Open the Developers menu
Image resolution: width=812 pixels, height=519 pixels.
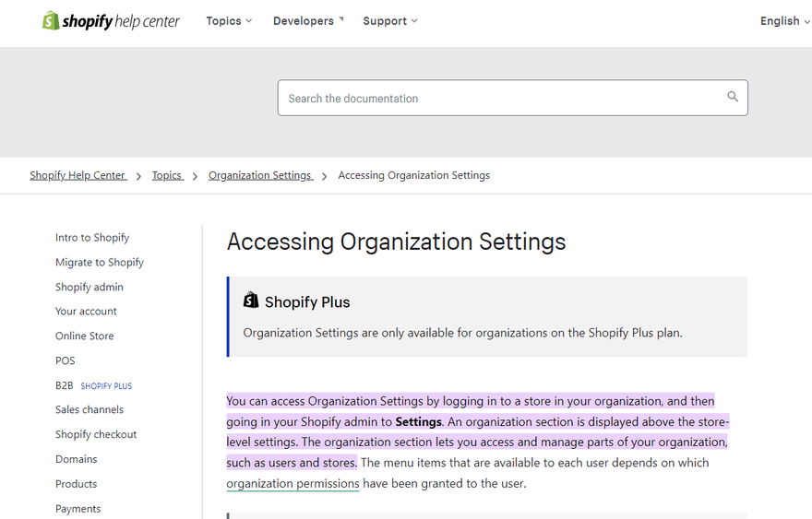[308, 21]
